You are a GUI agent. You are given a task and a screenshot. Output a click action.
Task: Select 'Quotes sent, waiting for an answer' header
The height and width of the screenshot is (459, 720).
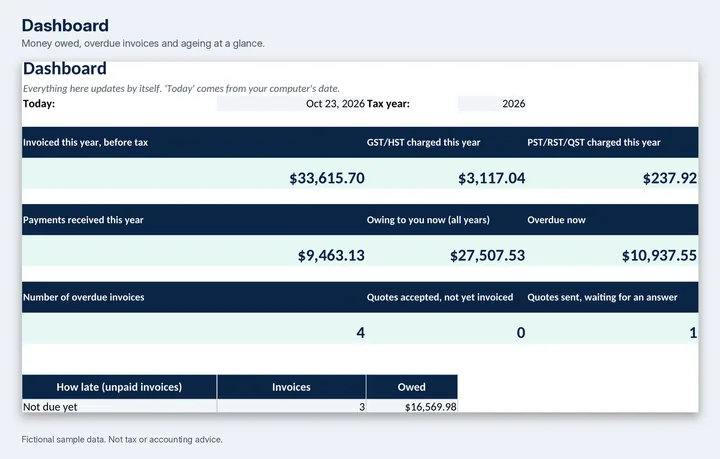pyautogui.click(x=612, y=297)
